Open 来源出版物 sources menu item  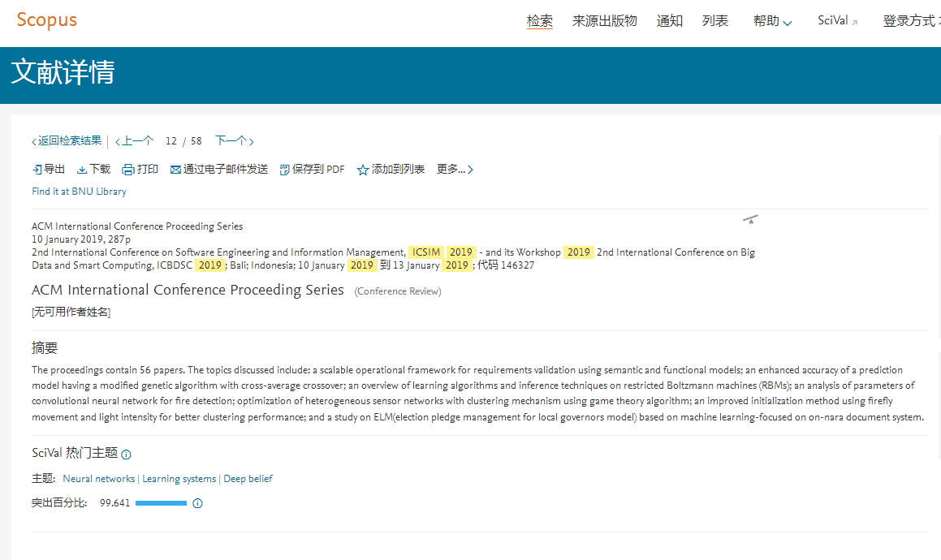pyautogui.click(x=604, y=21)
